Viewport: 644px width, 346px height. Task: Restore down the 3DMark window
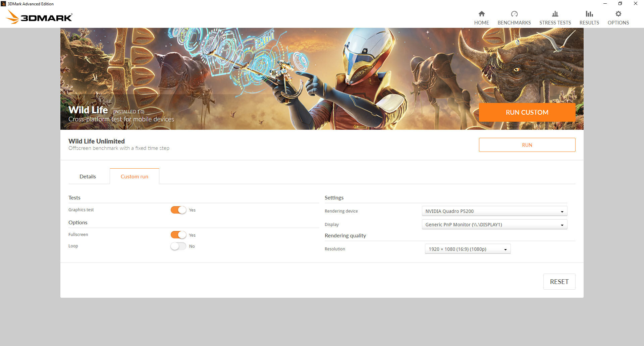click(x=620, y=4)
